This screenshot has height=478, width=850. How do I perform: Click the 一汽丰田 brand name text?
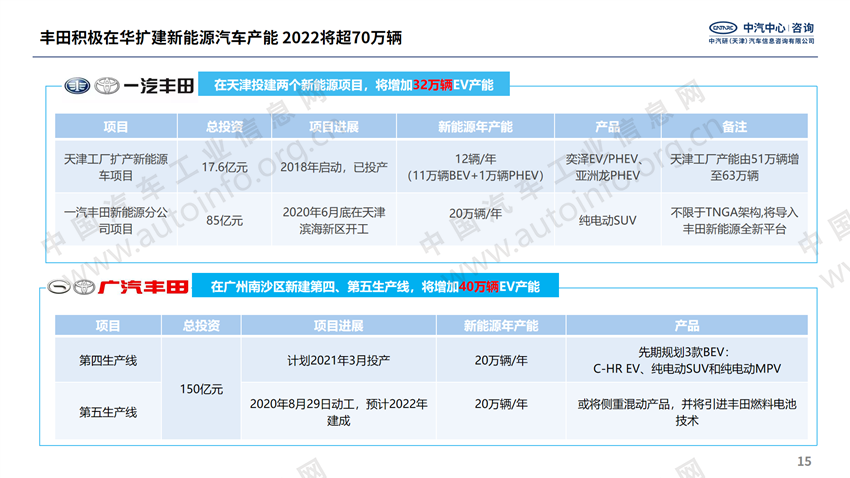[x=159, y=86]
